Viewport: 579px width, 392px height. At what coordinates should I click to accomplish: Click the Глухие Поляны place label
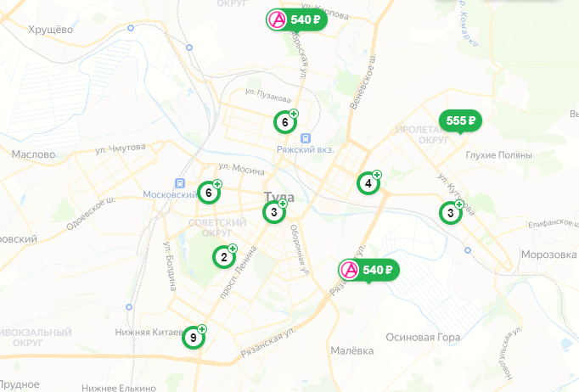pyautogui.click(x=499, y=155)
